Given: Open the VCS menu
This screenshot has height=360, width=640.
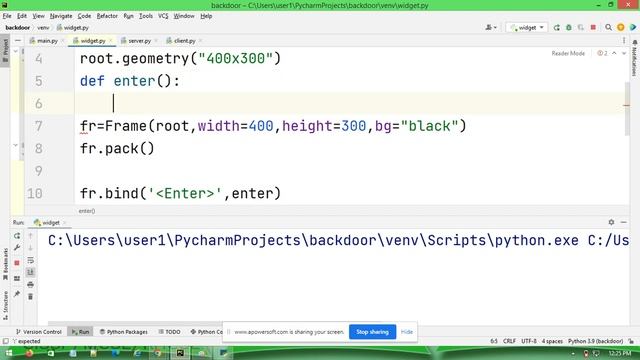Looking at the screenshot, I should coord(163,16).
